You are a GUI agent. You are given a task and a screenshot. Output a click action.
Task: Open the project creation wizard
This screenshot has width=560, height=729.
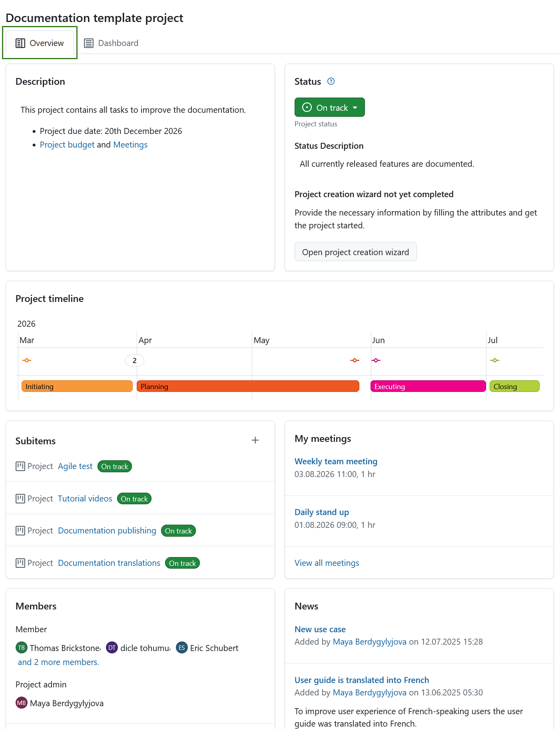pos(356,252)
